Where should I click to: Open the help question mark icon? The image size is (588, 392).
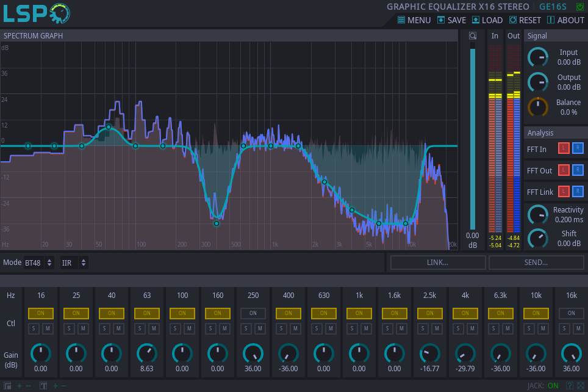[570, 386]
